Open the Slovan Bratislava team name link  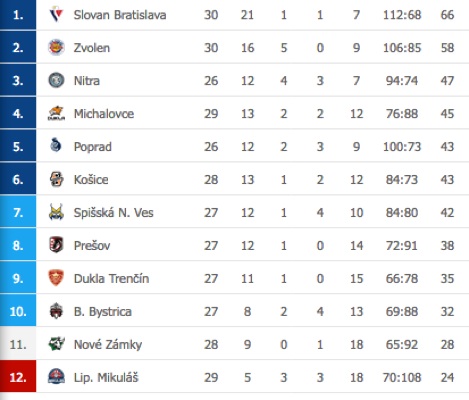pyautogui.click(x=120, y=15)
